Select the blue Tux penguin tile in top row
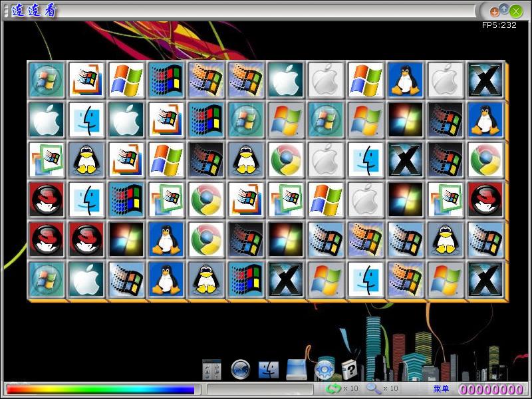This screenshot has height=399, width=532. (406, 80)
